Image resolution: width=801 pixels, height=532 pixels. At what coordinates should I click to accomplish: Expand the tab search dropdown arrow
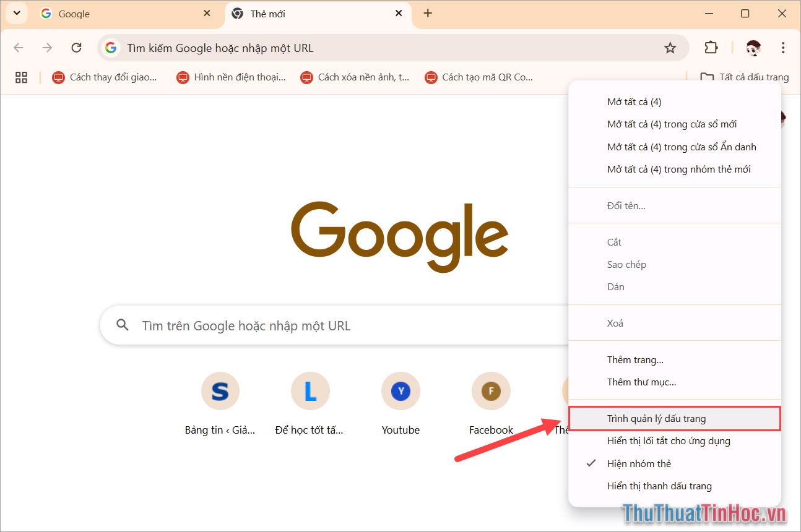pyautogui.click(x=17, y=14)
